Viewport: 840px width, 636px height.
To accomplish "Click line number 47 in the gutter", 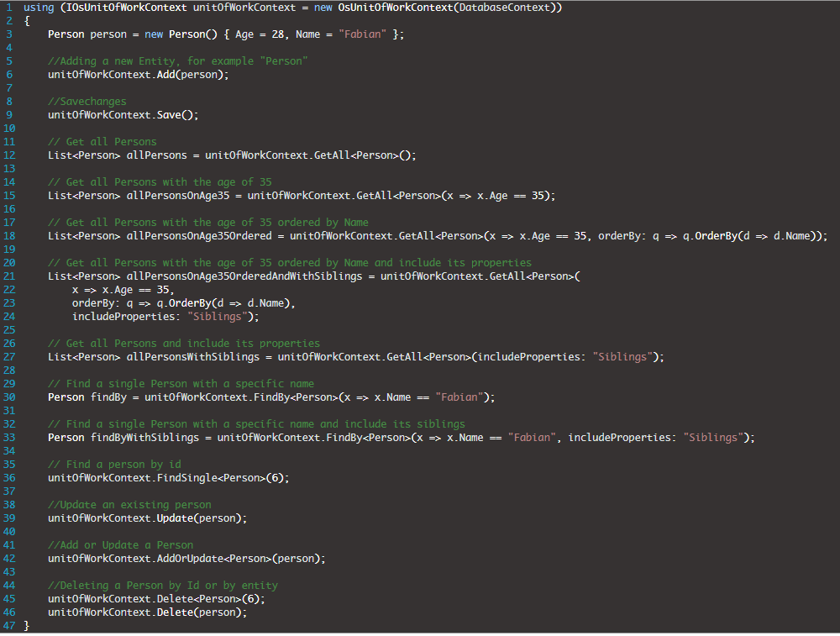I will (9, 626).
